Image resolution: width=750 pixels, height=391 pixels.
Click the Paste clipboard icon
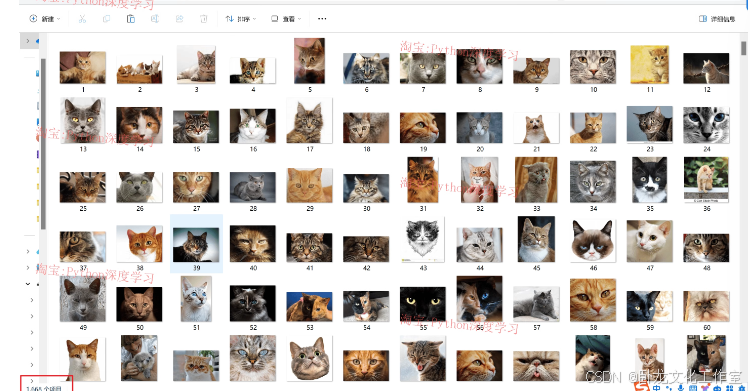click(x=131, y=19)
